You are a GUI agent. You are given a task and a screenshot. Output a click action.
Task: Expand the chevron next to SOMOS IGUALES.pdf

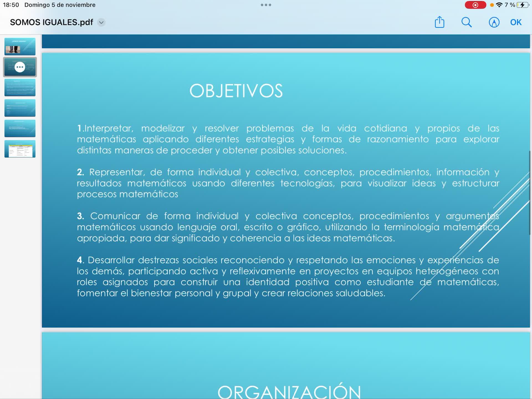[x=101, y=22]
